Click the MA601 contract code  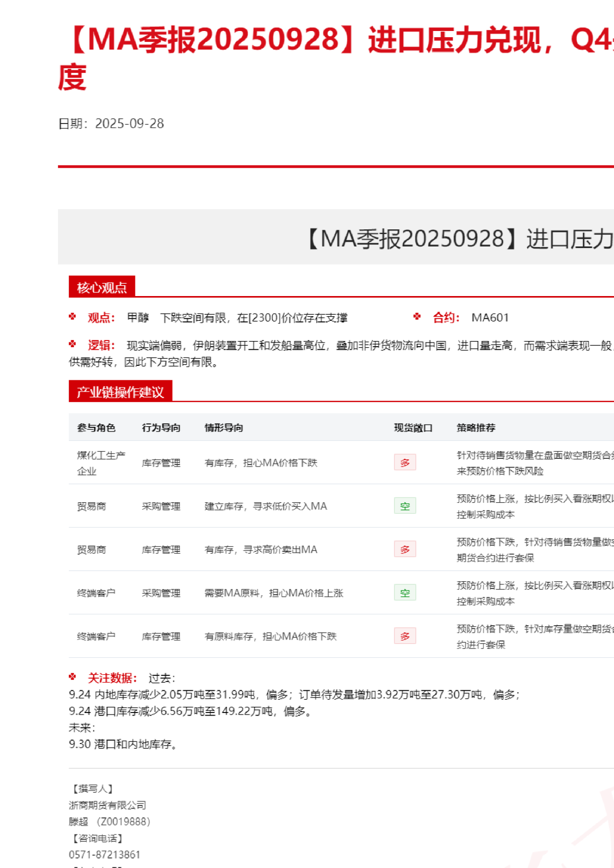(x=490, y=318)
